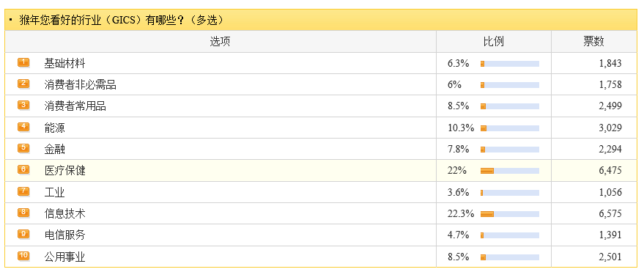The image size is (644, 272).
Task: Click the 比例 column header
Action: [493, 42]
